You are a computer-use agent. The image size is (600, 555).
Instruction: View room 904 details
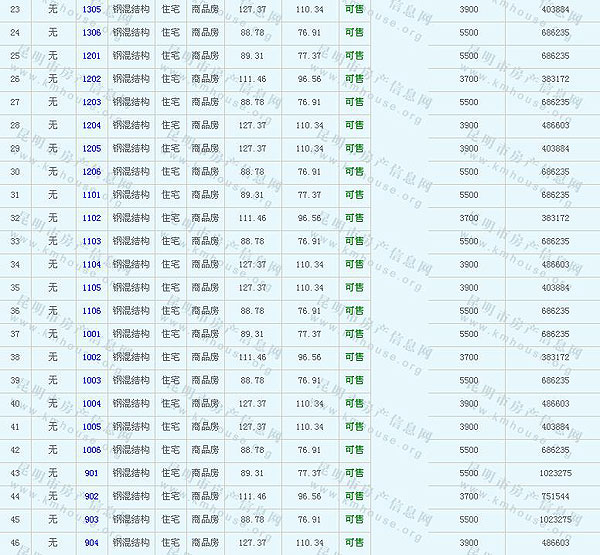tap(91, 543)
